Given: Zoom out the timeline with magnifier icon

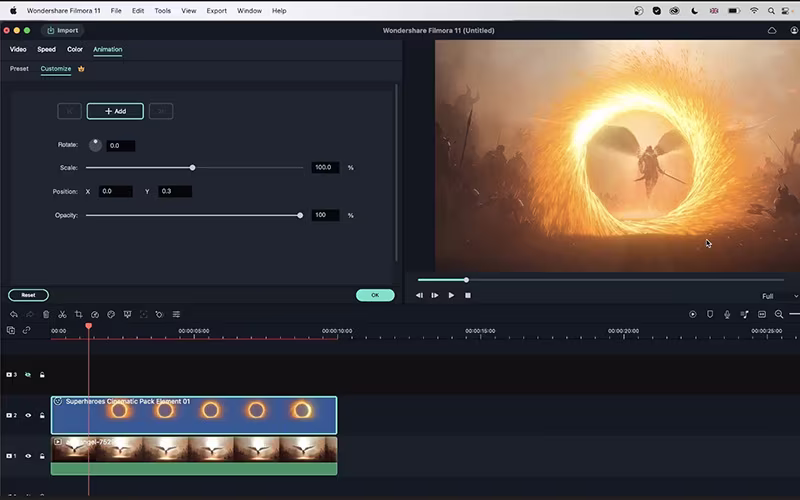Looking at the screenshot, I should (779, 314).
